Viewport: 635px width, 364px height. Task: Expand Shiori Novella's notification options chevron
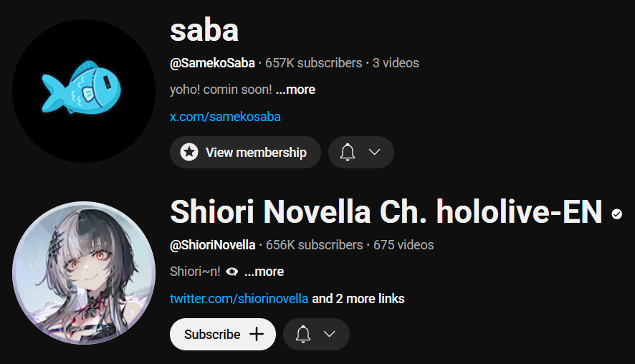point(330,334)
